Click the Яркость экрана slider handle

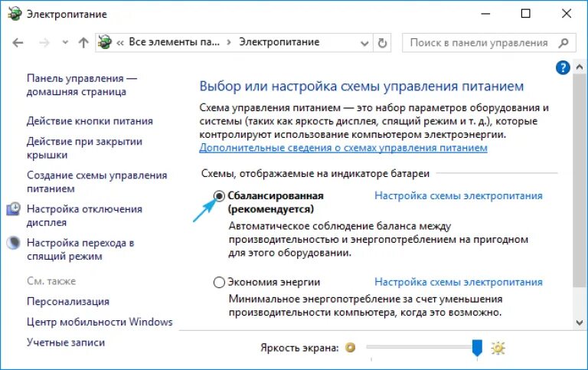pos(477,348)
